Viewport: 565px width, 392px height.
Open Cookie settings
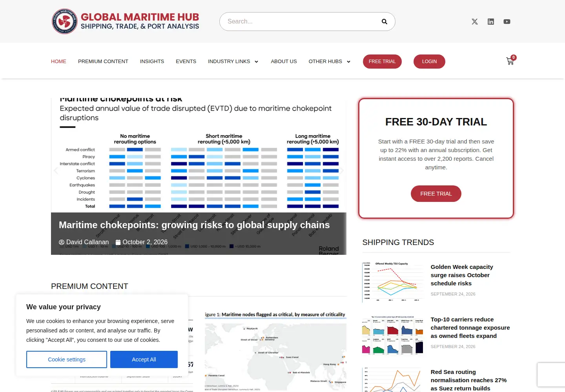pos(67,359)
